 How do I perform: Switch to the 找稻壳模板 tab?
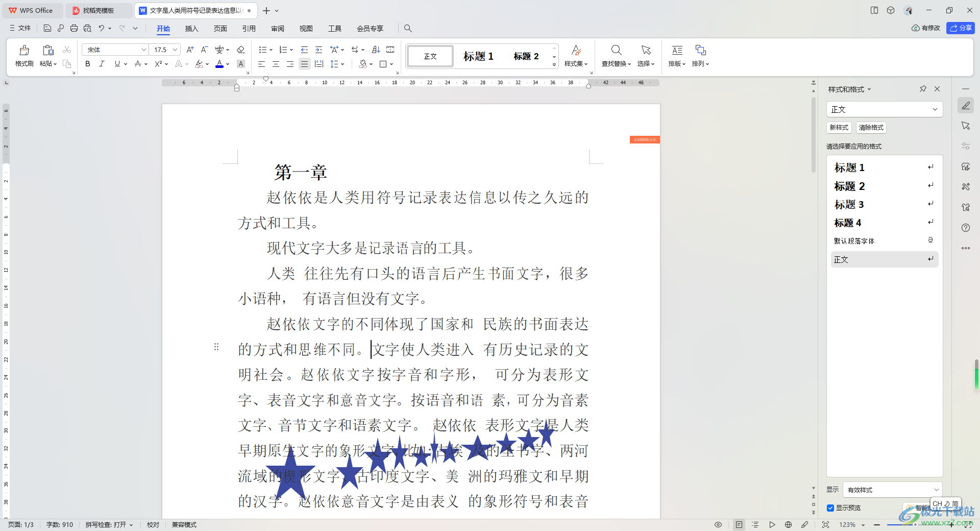(99, 10)
